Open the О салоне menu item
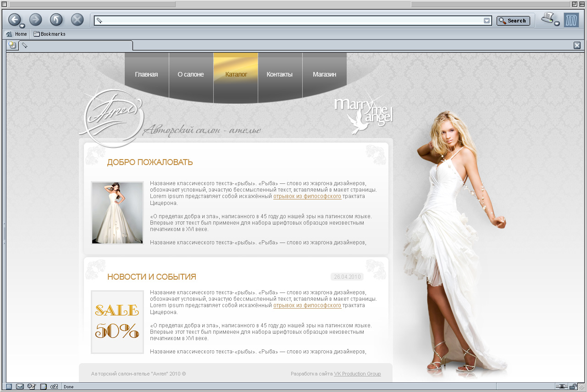This screenshot has width=587, height=392. 191,74
